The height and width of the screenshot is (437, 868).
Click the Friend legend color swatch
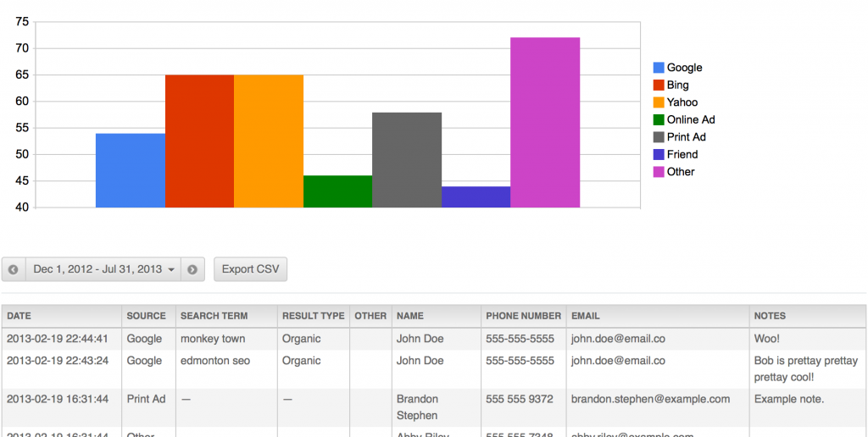pos(659,154)
